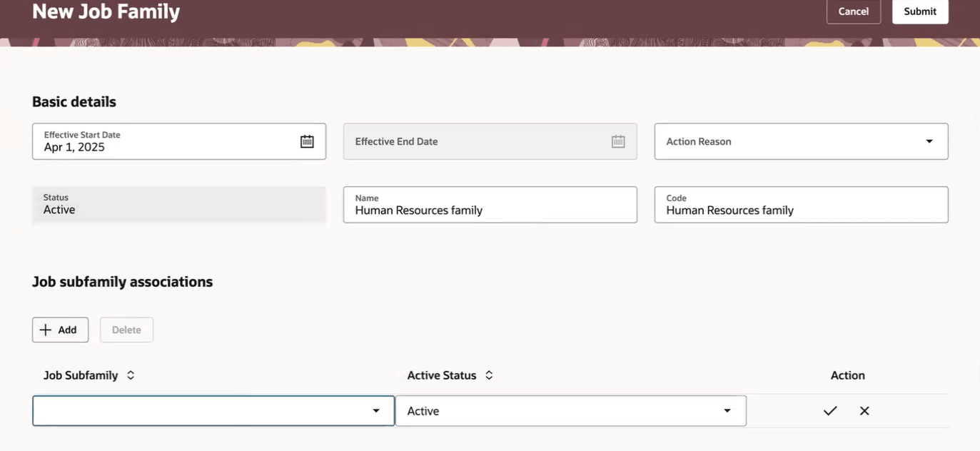Click the Basic details heading

74,102
